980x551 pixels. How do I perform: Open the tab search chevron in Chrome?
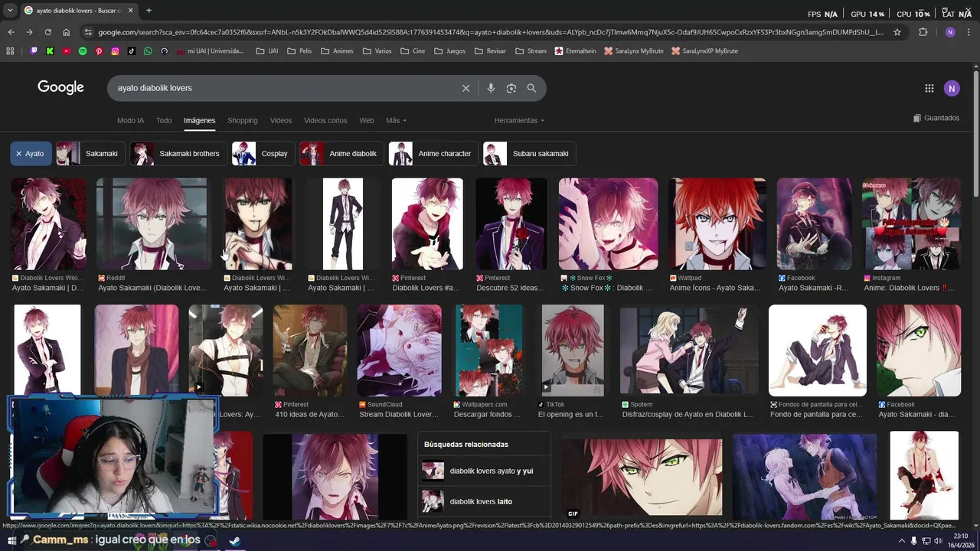click(x=10, y=11)
